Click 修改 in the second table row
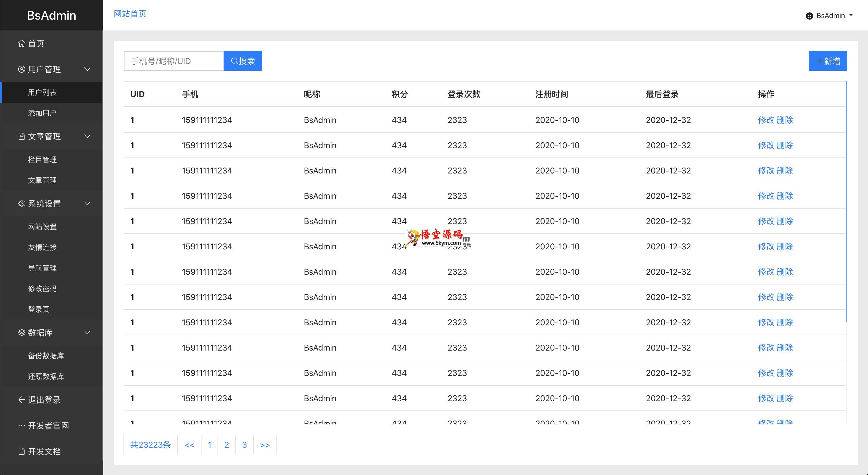868x475 pixels. click(766, 145)
